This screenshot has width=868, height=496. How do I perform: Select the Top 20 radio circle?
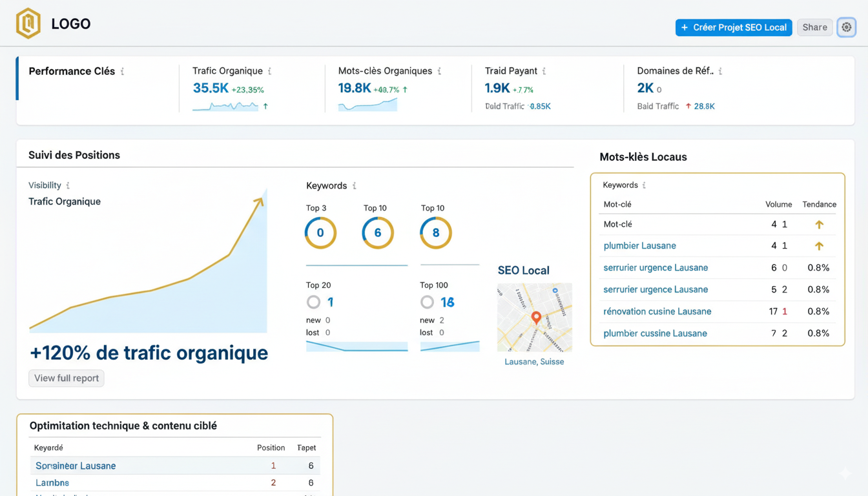point(313,302)
